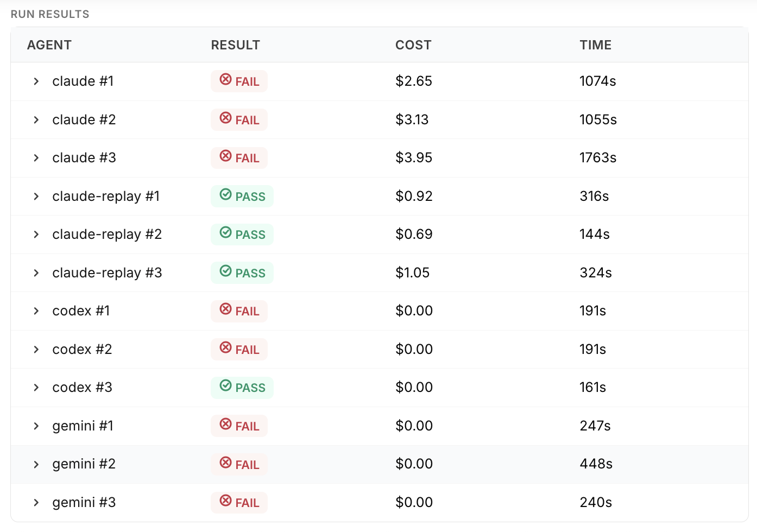Click the RESULT column header

(235, 45)
